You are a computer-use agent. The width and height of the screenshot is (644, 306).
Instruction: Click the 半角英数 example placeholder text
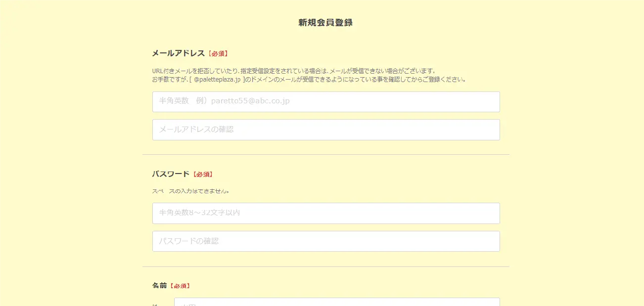point(222,101)
